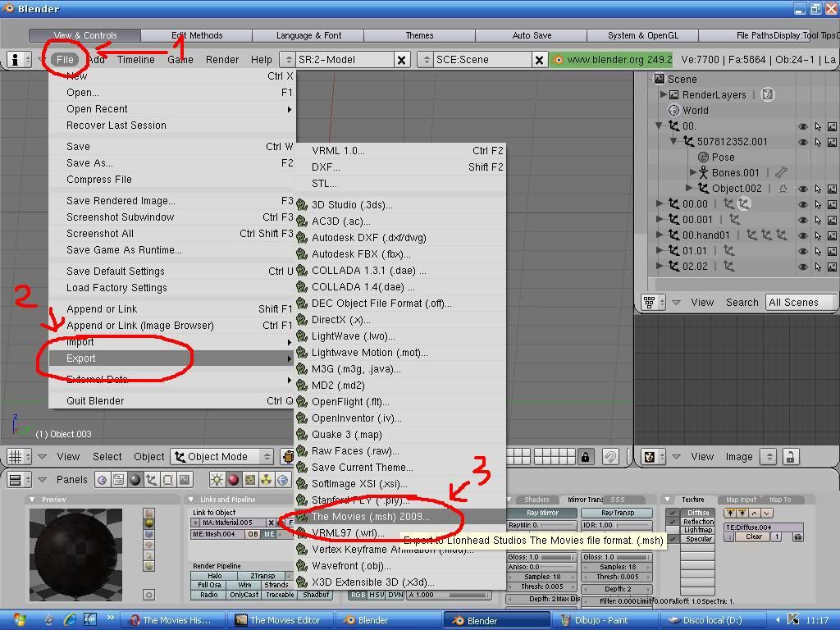The height and width of the screenshot is (630, 840).
Task: Select monkey preview type for material
Action: click(149, 545)
